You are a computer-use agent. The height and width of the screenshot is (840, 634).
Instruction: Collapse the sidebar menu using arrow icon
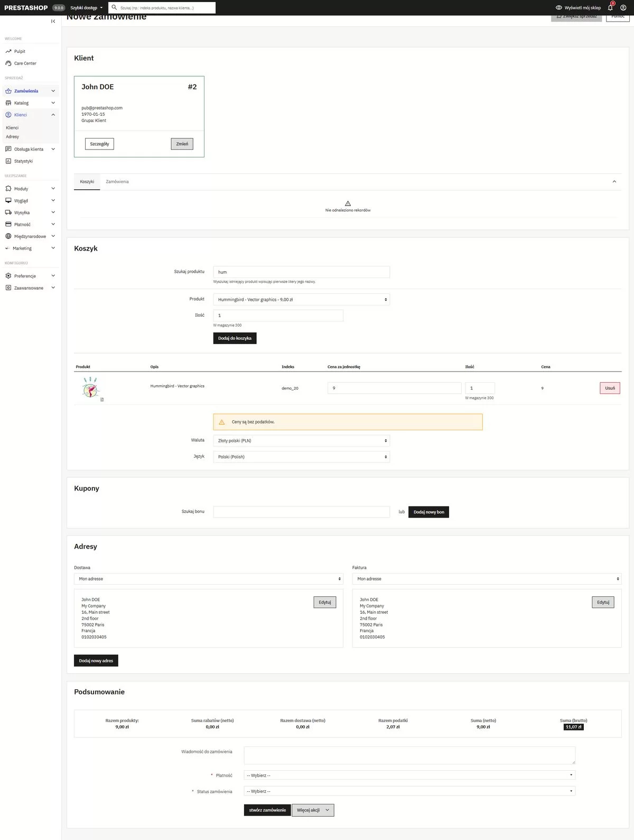tap(53, 21)
